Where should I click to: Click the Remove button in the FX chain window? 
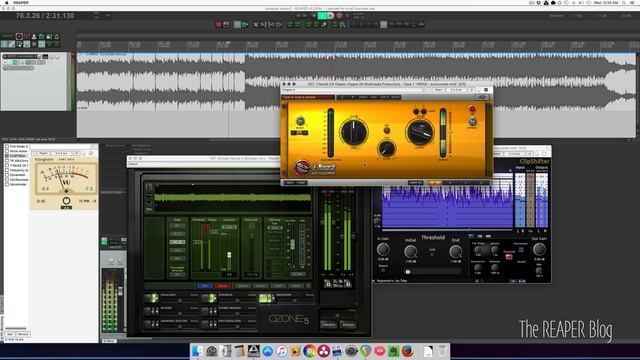23,334
